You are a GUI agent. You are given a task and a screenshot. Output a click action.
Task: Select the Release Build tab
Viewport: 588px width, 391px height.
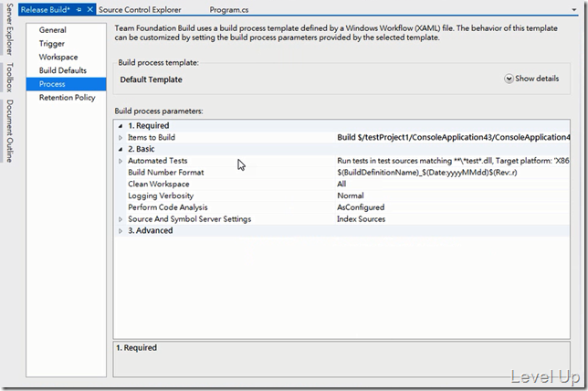pos(46,10)
